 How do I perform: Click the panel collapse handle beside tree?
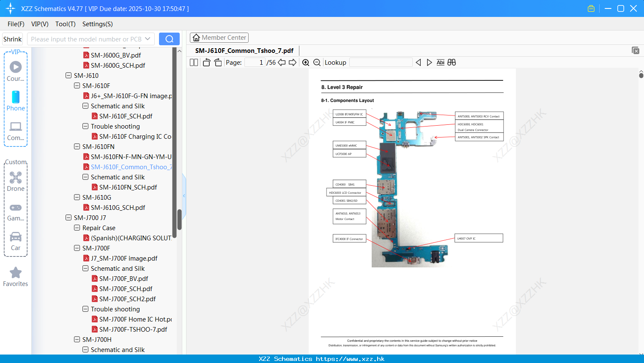184,195
